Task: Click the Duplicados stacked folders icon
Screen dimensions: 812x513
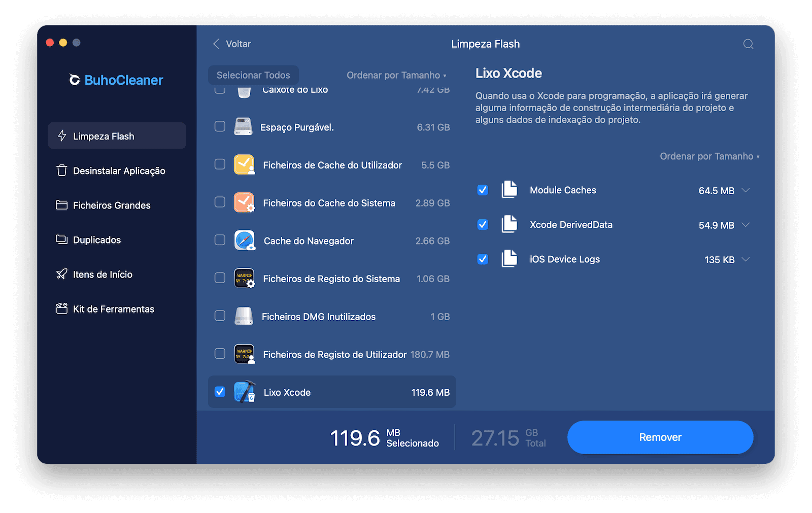Action: 62,240
